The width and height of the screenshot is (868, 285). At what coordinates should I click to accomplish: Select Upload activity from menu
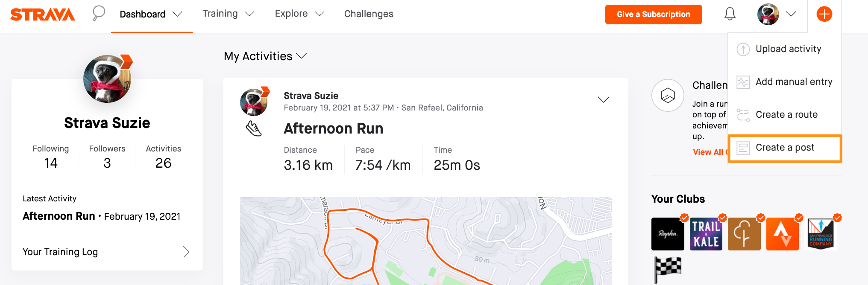tap(785, 49)
